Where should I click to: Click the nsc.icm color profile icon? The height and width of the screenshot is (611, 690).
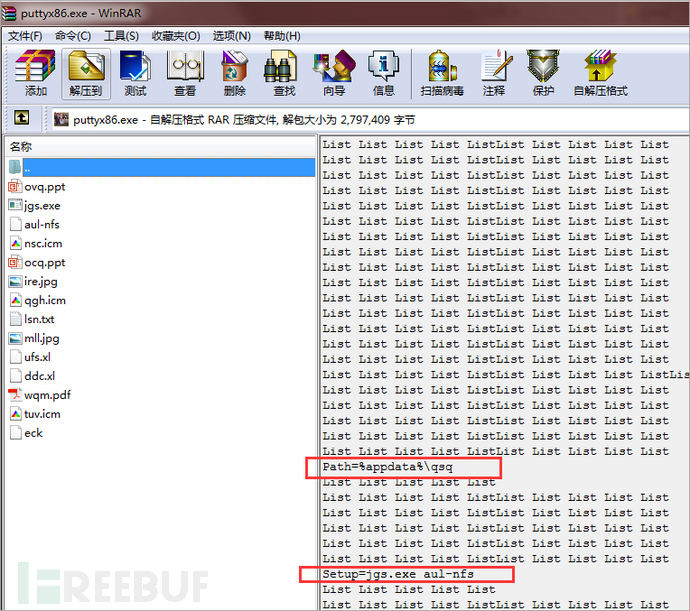tap(15, 243)
